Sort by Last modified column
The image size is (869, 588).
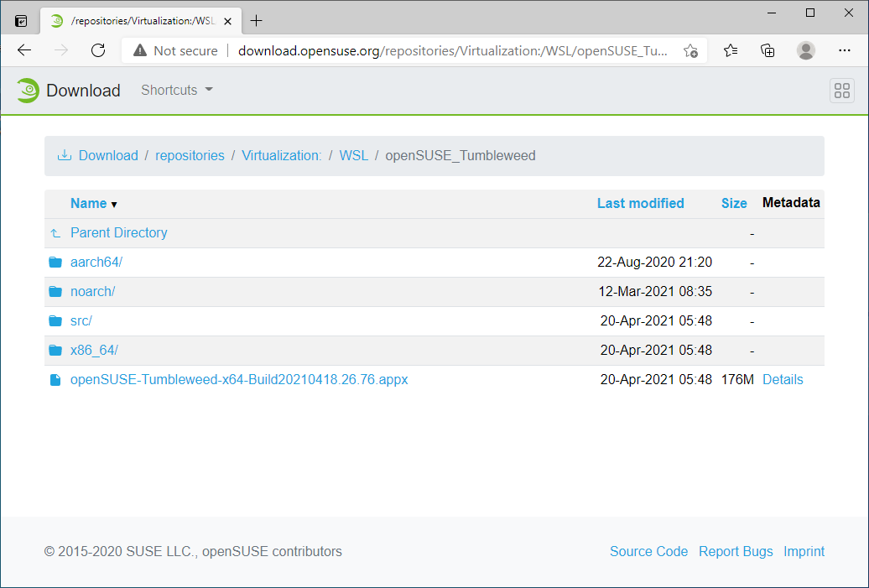tap(641, 203)
